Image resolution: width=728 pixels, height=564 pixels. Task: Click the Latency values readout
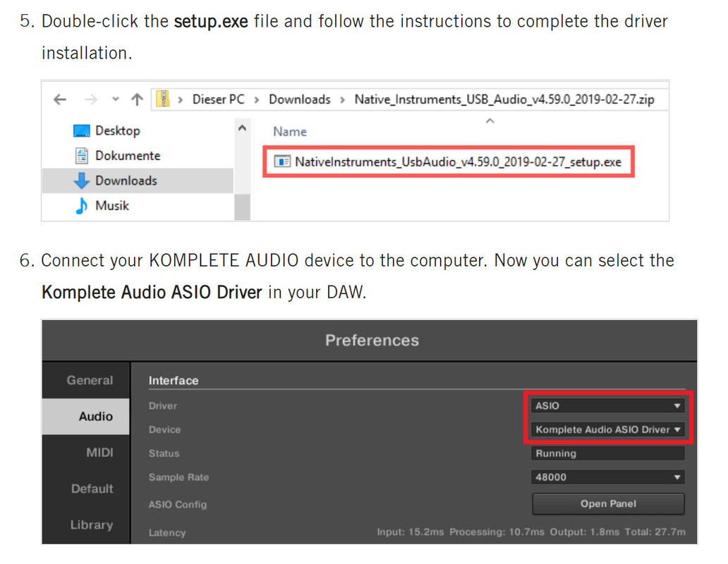point(530,532)
